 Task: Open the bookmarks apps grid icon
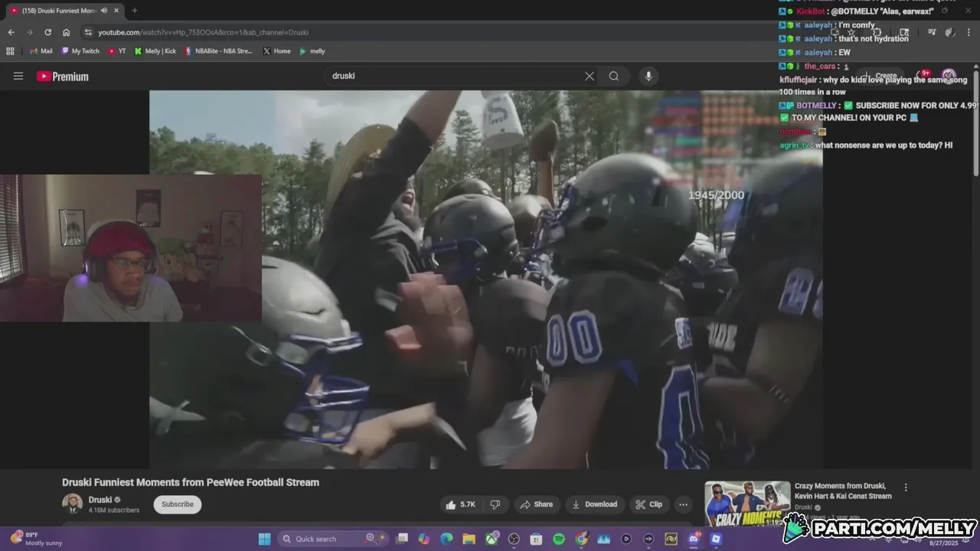click(10, 51)
